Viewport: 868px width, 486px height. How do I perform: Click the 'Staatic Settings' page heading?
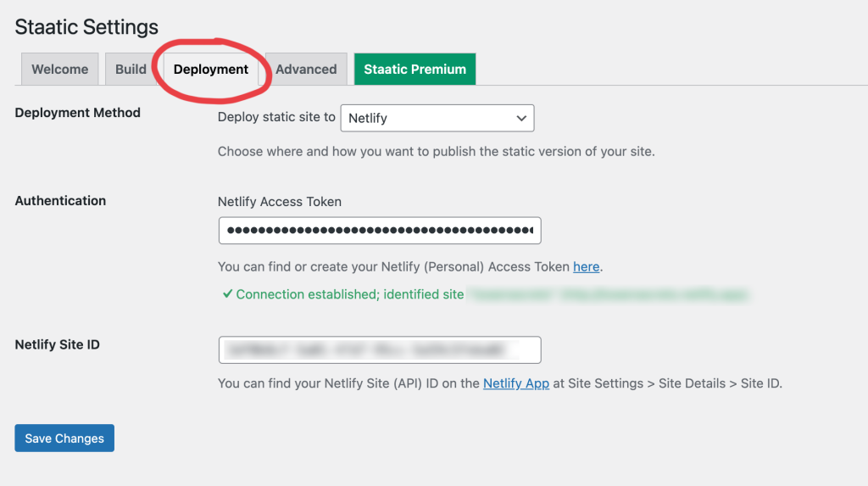pos(86,27)
